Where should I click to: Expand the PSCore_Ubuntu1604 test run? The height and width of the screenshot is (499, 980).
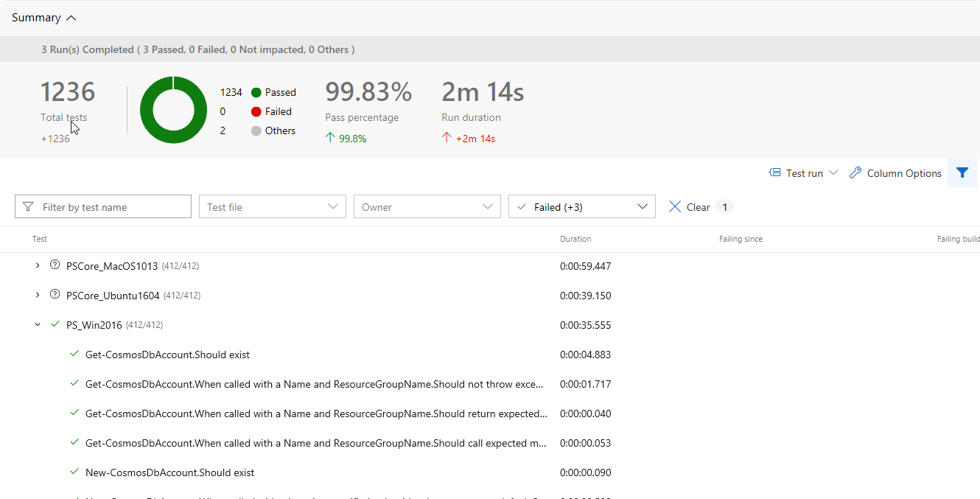click(38, 295)
